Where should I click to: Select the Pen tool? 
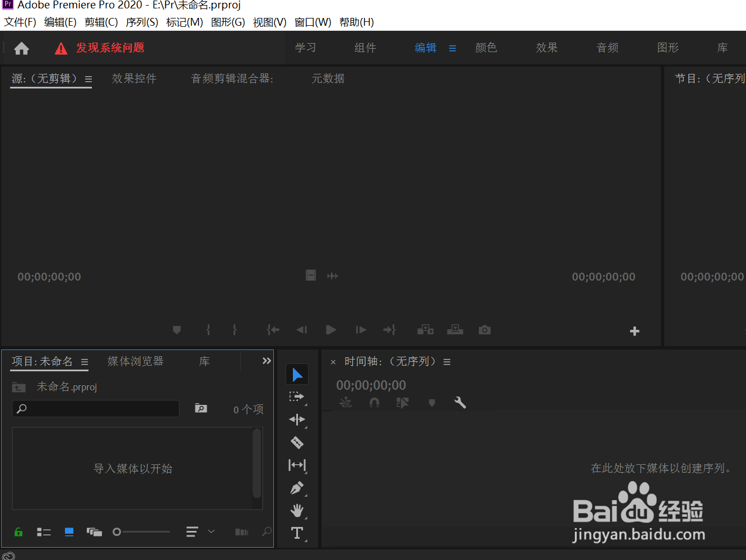click(x=297, y=488)
